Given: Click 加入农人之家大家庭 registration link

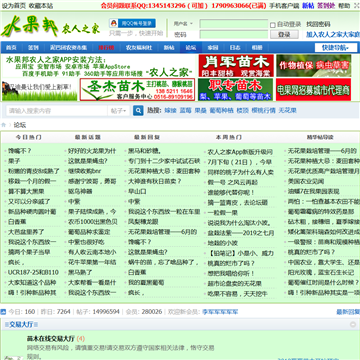Looking at the screenshot, I should (333, 34).
